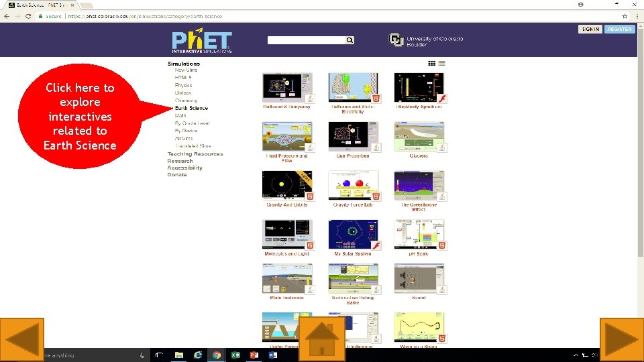
Task: Click the PhET Interactive Simulations logo
Action: pyautogui.click(x=202, y=41)
